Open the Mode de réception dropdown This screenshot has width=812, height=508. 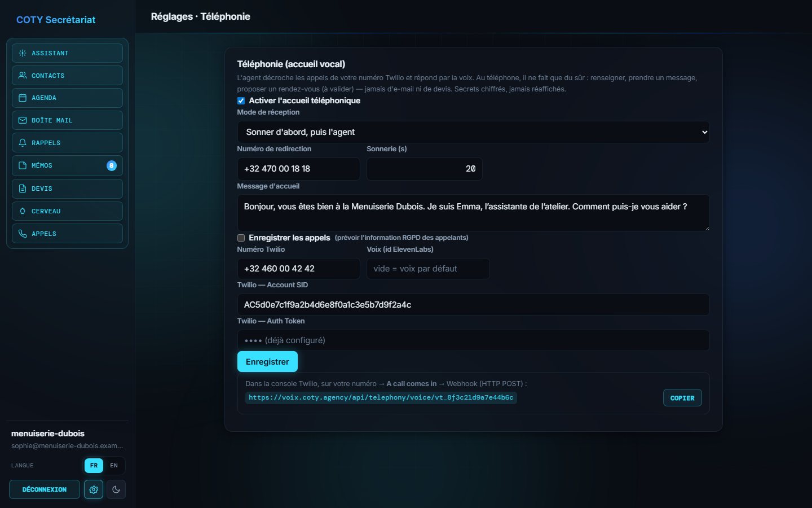click(473, 132)
